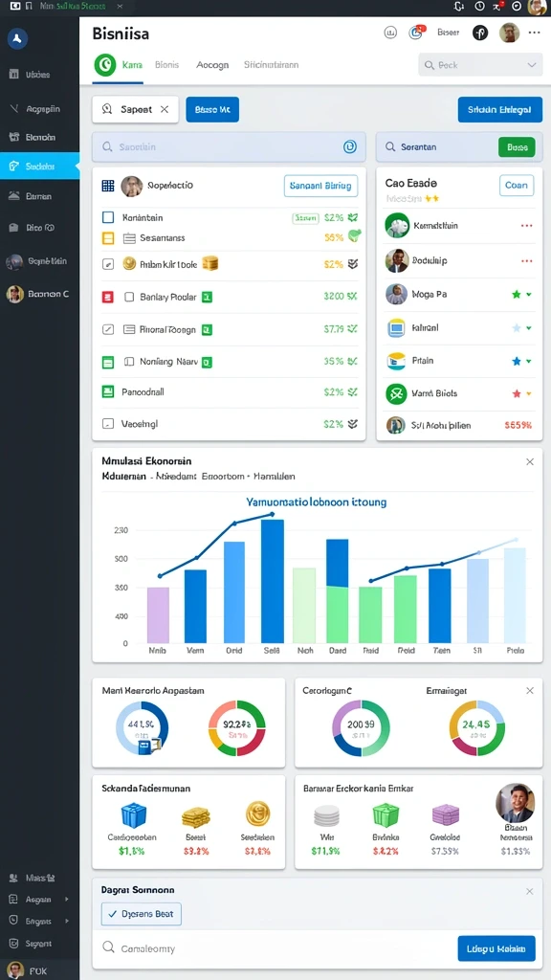This screenshot has width=551, height=980.
Task: Select Sadder item in left sidebar
Action: [x=40, y=167]
